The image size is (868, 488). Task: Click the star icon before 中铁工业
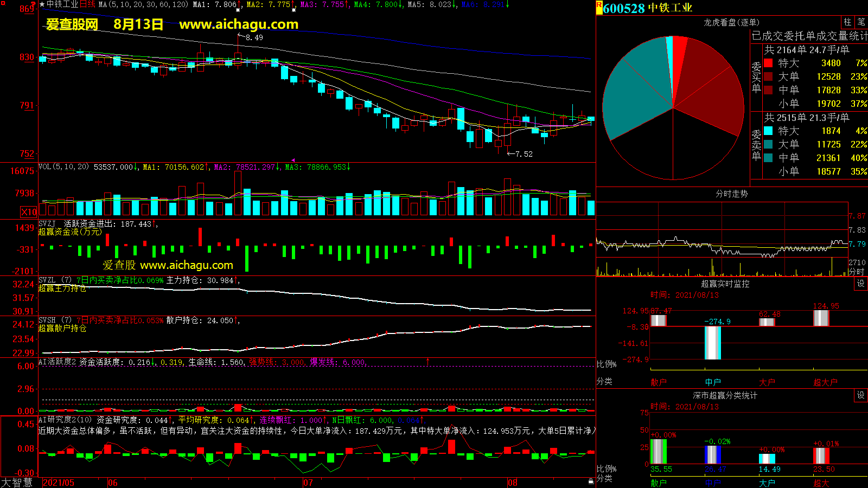[x=42, y=4]
